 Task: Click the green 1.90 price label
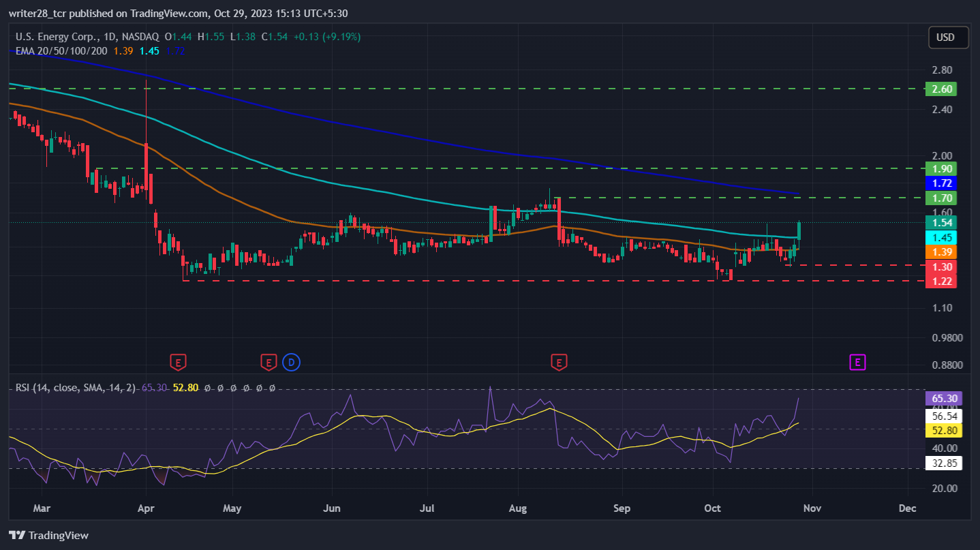[x=941, y=168]
